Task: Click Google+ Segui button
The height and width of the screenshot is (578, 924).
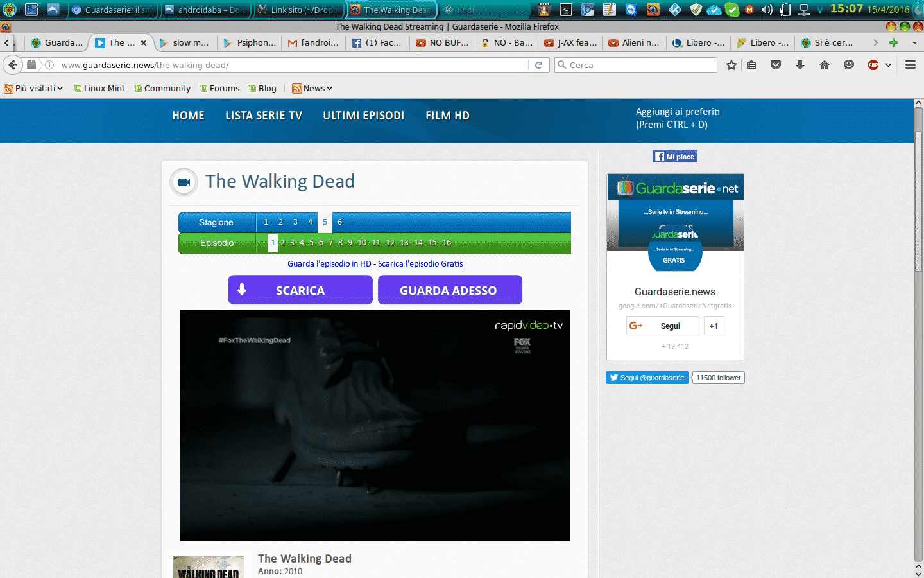Action: tap(663, 326)
